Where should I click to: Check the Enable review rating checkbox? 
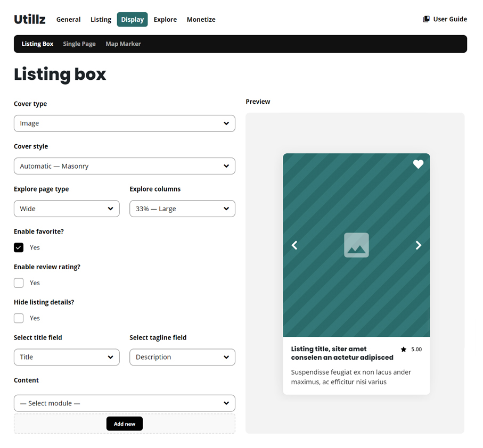pyautogui.click(x=19, y=283)
